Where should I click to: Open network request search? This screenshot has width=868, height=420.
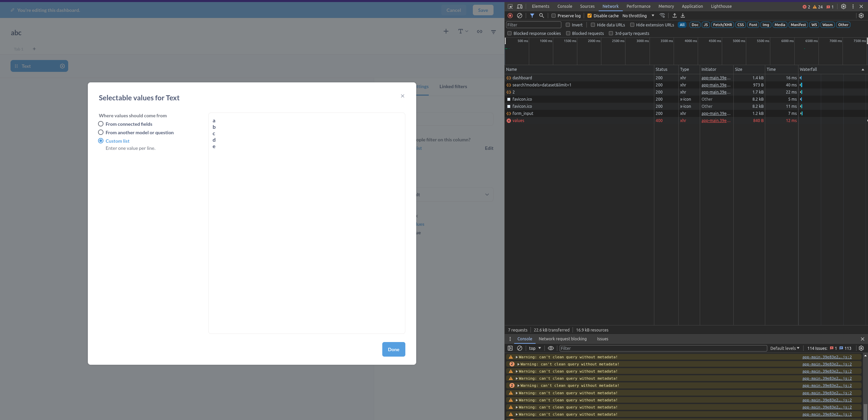point(541,16)
